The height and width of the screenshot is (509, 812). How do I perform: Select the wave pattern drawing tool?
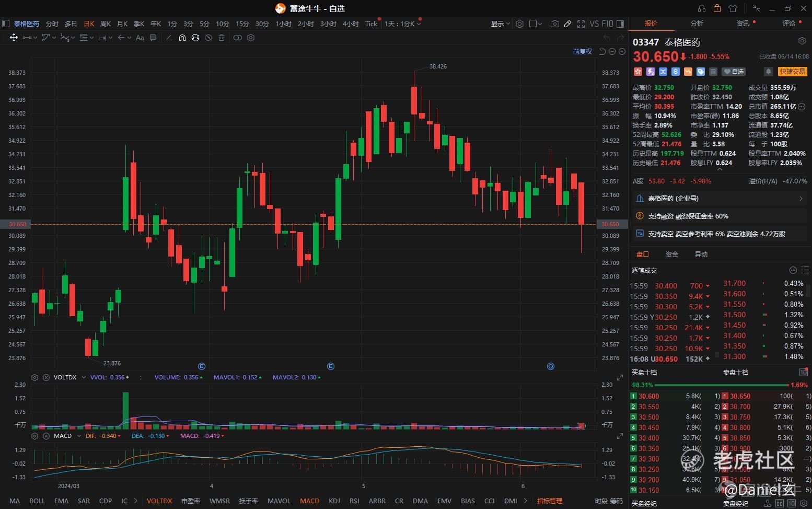pyautogui.click(x=65, y=38)
